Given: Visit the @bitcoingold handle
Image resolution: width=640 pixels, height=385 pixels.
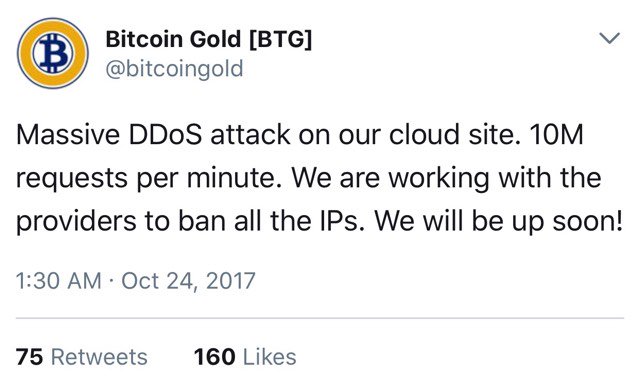Looking at the screenshot, I should 174,69.
